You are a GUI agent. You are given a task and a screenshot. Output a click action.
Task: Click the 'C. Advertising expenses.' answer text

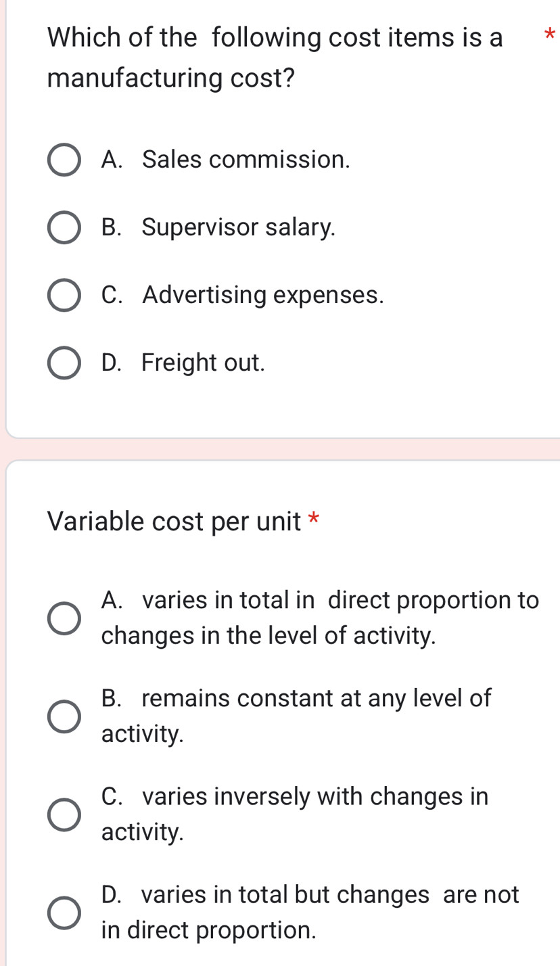pos(242,296)
